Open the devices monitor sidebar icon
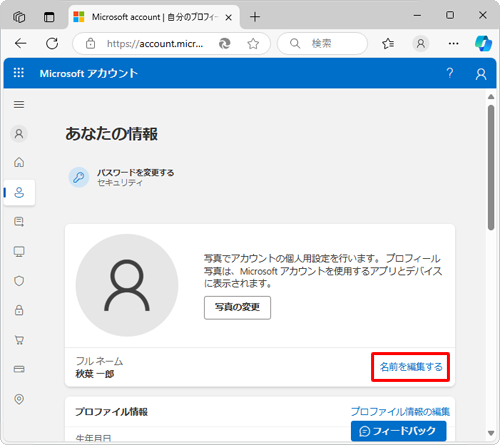Screen dimensions: 500x445 (x=19, y=252)
